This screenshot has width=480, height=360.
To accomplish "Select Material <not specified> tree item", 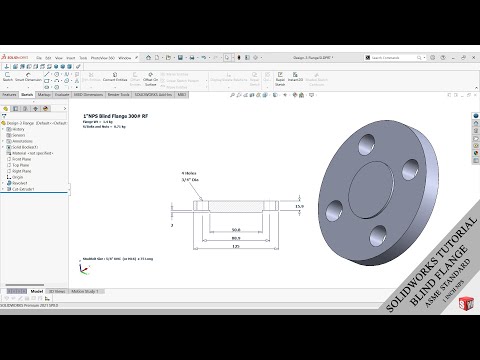I will tap(30, 153).
